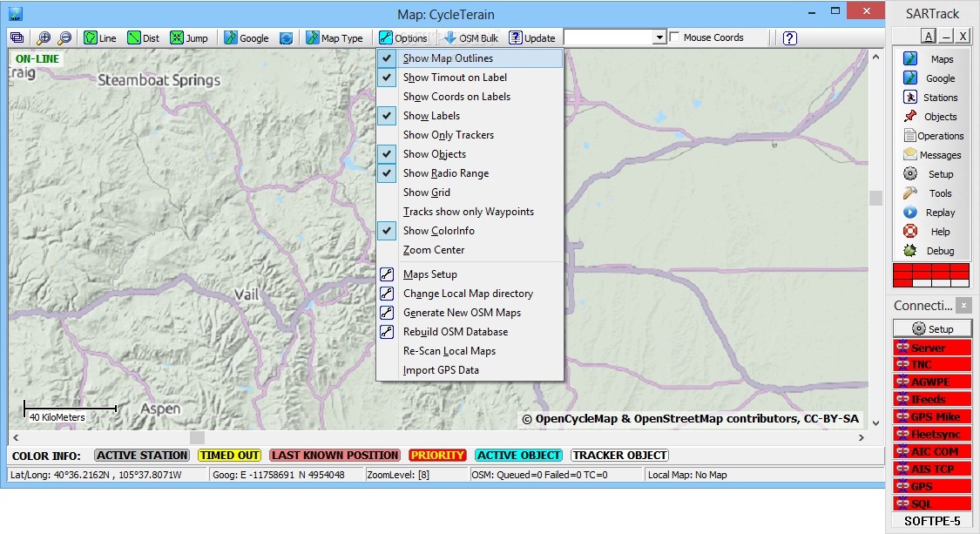
Task: Activate the Jump tool
Action: click(189, 38)
